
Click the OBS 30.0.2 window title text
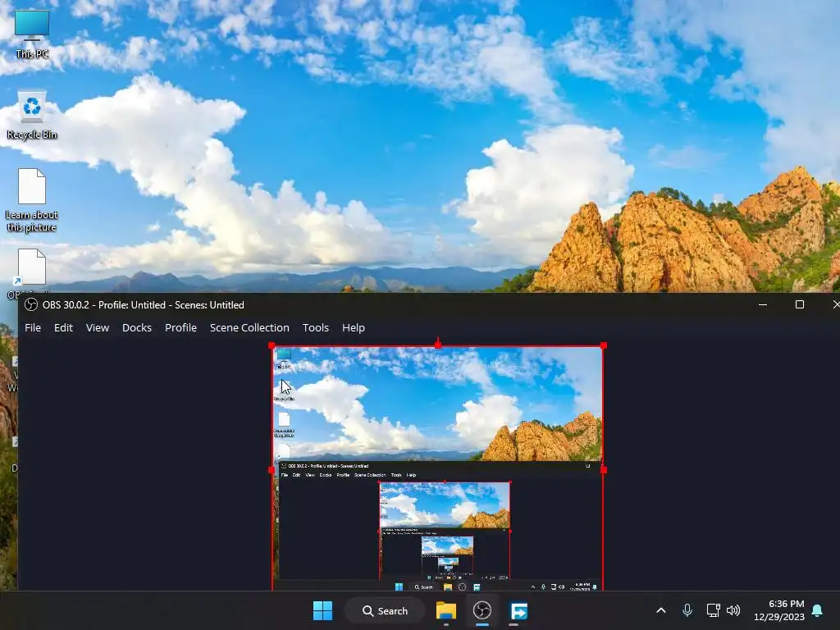point(143,305)
